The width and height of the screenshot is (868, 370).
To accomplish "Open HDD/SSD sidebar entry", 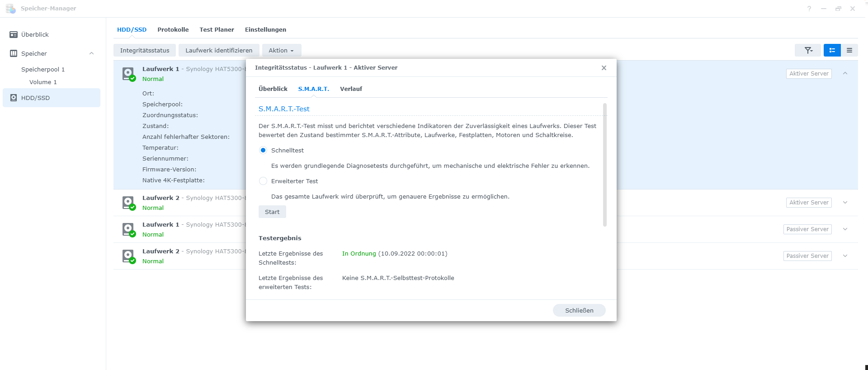I will point(52,98).
